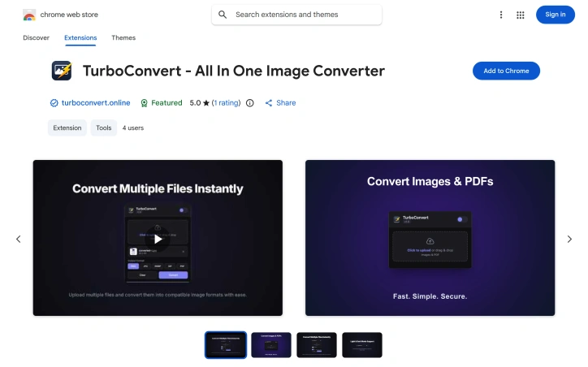The image size is (588, 367).
Task: Share this extension
Action: point(280,103)
